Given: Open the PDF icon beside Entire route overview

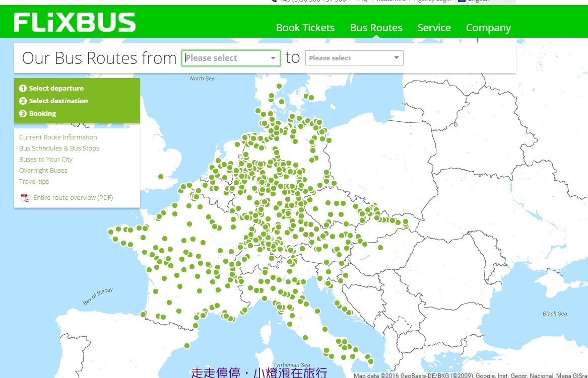Looking at the screenshot, I should pyautogui.click(x=25, y=197).
